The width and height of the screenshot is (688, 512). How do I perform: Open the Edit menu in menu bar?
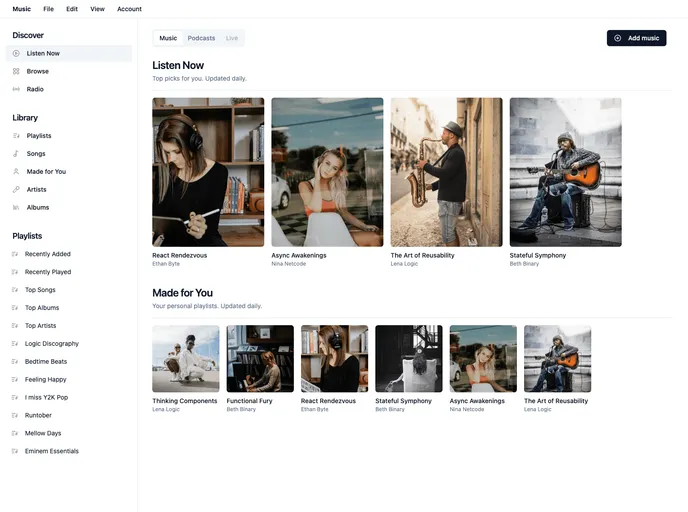(72, 9)
